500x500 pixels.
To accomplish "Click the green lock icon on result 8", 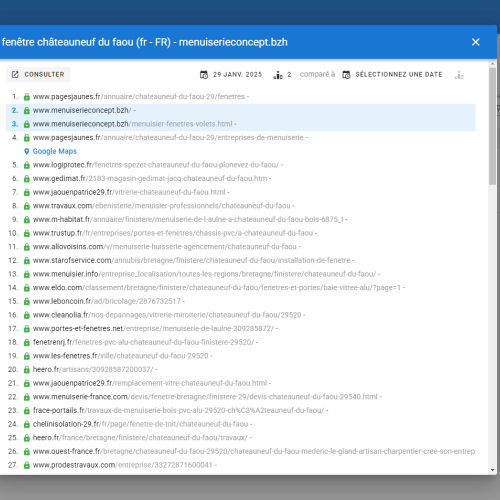I will [x=27, y=206].
